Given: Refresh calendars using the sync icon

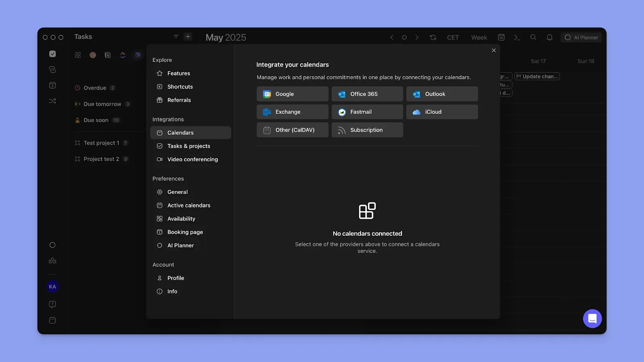Looking at the screenshot, I should (x=433, y=37).
